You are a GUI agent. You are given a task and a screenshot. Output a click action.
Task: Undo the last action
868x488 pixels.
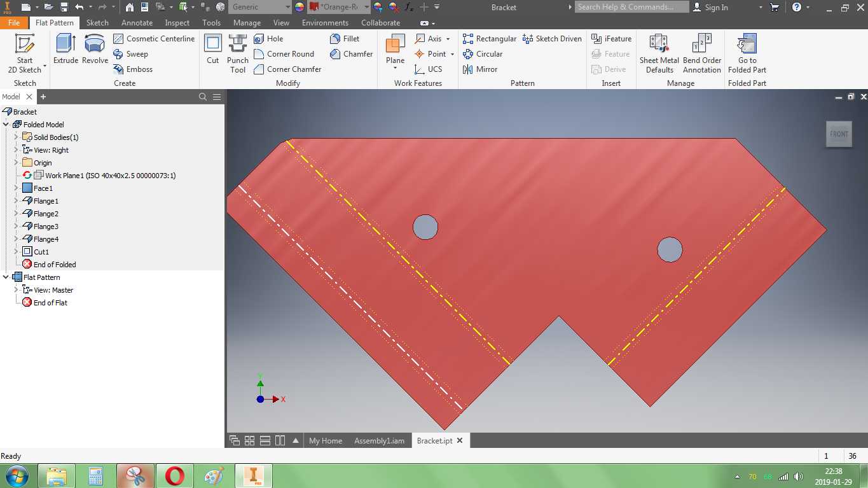coord(79,7)
